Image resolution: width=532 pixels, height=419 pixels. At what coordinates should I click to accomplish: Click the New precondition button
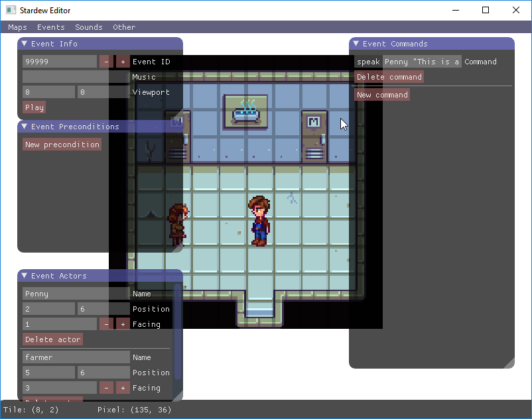[x=62, y=145]
